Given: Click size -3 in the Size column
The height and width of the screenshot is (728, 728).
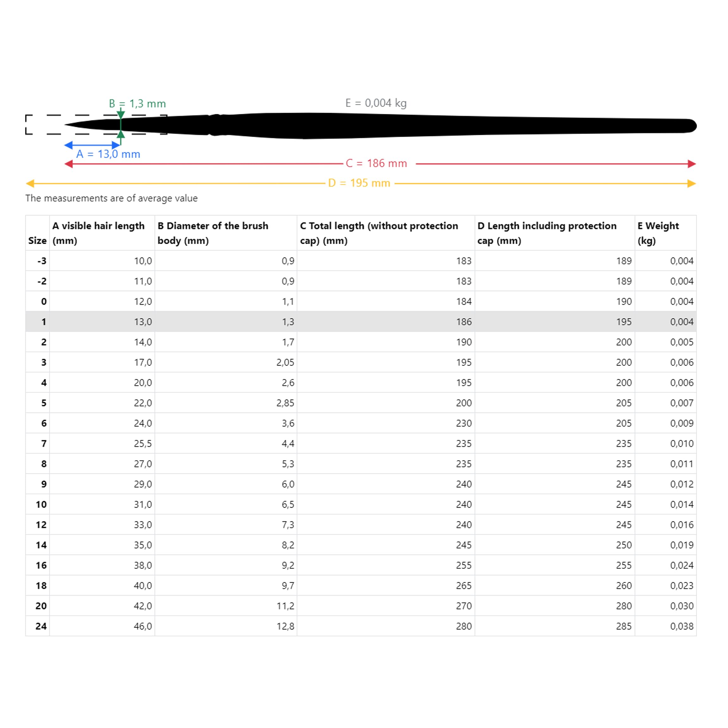Looking at the screenshot, I should click(x=42, y=261).
